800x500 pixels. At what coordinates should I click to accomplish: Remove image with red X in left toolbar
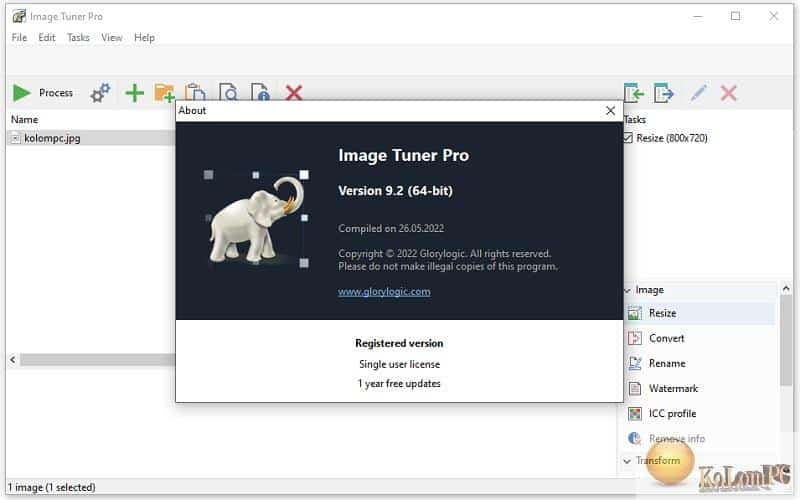[294, 93]
